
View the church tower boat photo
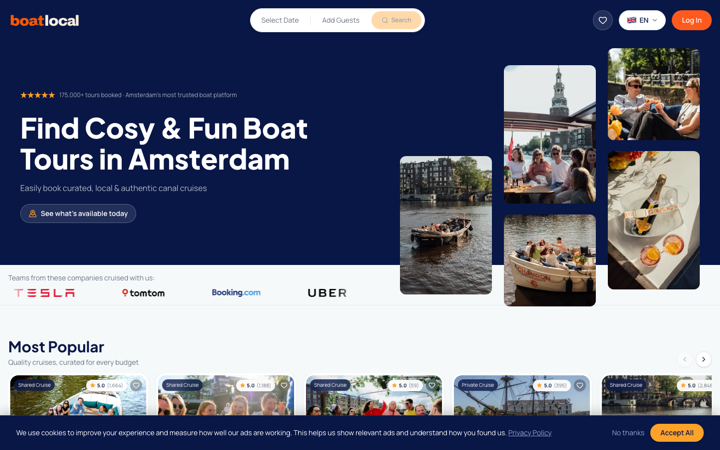pos(550,134)
